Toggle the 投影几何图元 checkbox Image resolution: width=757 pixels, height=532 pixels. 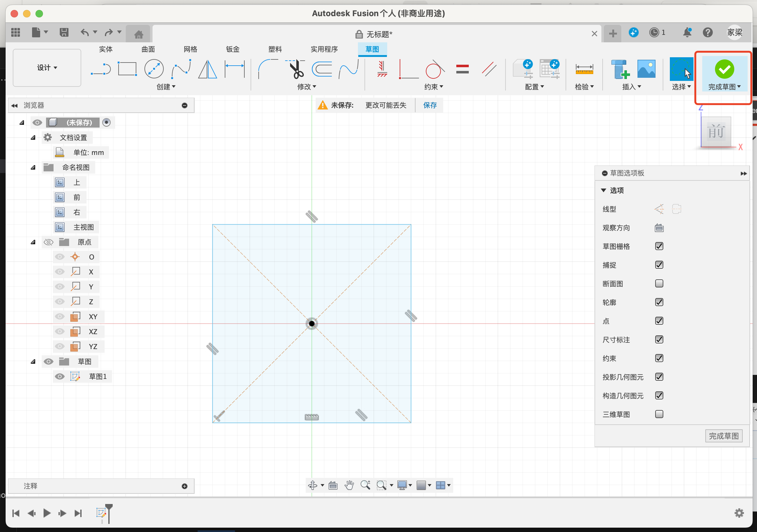tap(659, 377)
